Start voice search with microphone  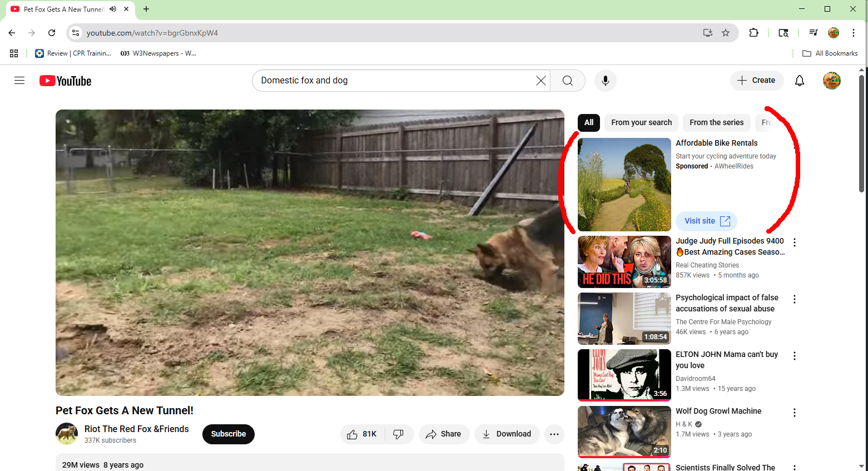[606, 81]
